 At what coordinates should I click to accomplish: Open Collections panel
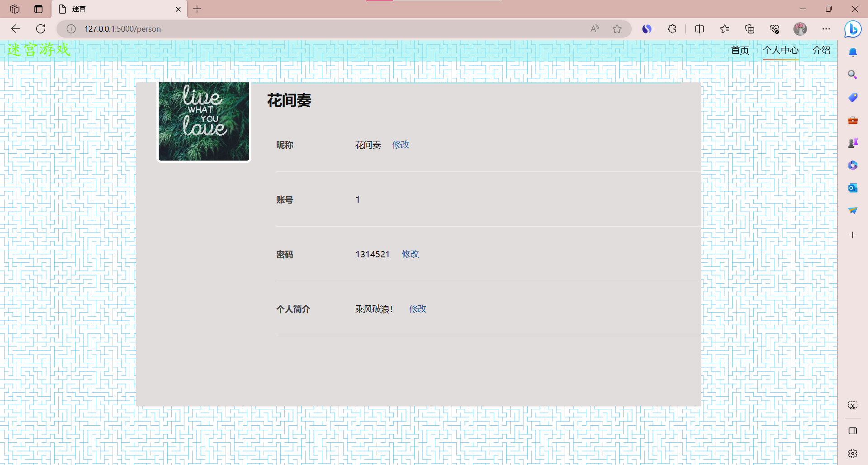point(750,29)
